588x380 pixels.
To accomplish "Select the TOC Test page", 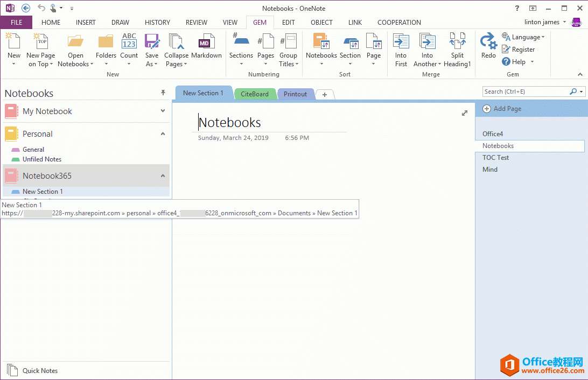I will coord(495,157).
